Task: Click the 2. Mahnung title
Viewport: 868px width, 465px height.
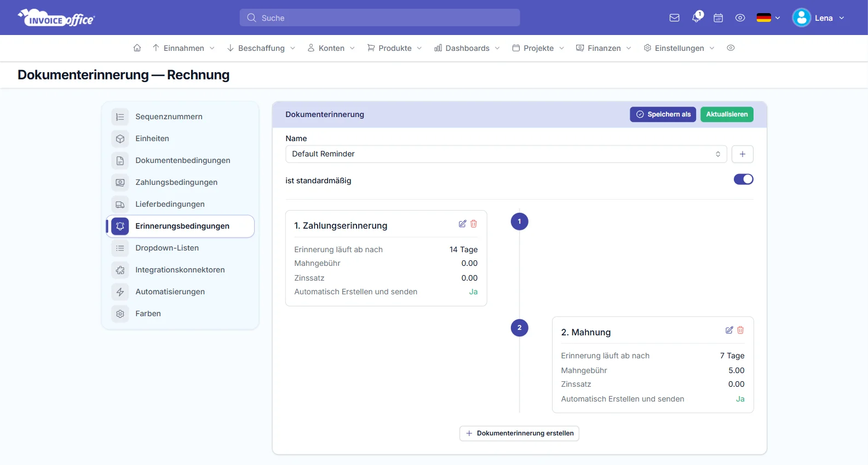Action: (585, 332)
